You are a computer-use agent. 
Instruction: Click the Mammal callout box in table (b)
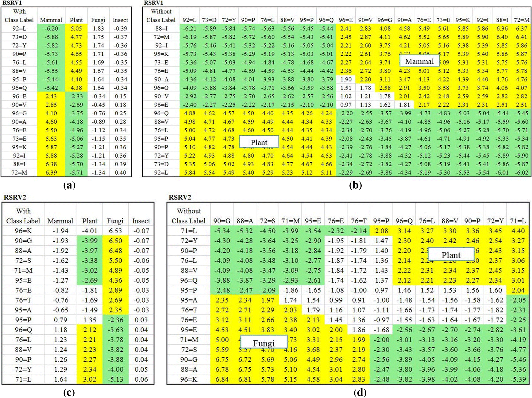coord(419,61)
